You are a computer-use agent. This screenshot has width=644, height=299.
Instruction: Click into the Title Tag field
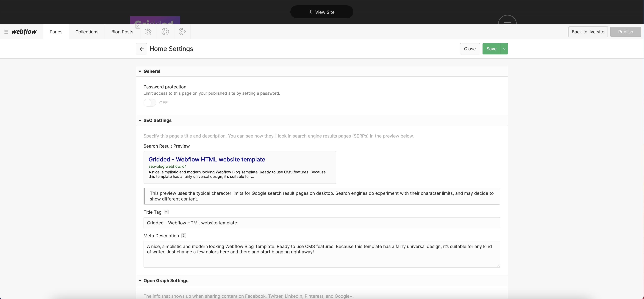(322, 223)
